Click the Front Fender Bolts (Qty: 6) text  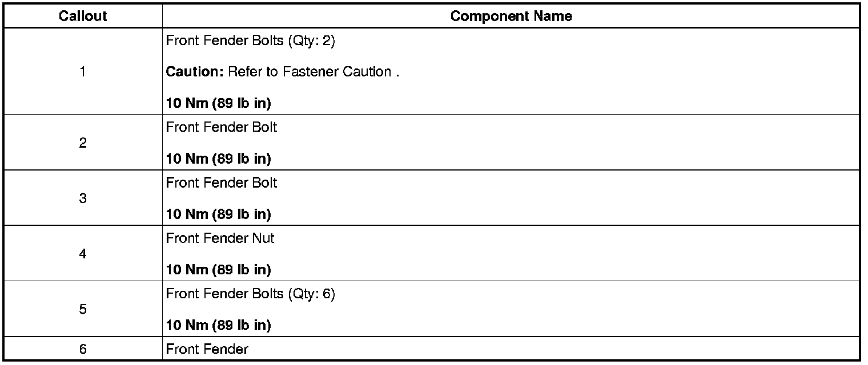tap(250, 293)
